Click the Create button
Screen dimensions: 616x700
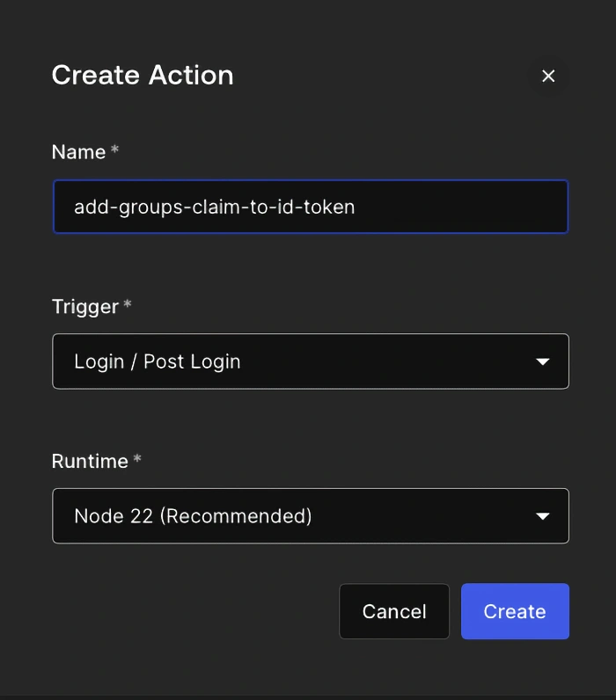pyautogui.click(x=515, y=611)
